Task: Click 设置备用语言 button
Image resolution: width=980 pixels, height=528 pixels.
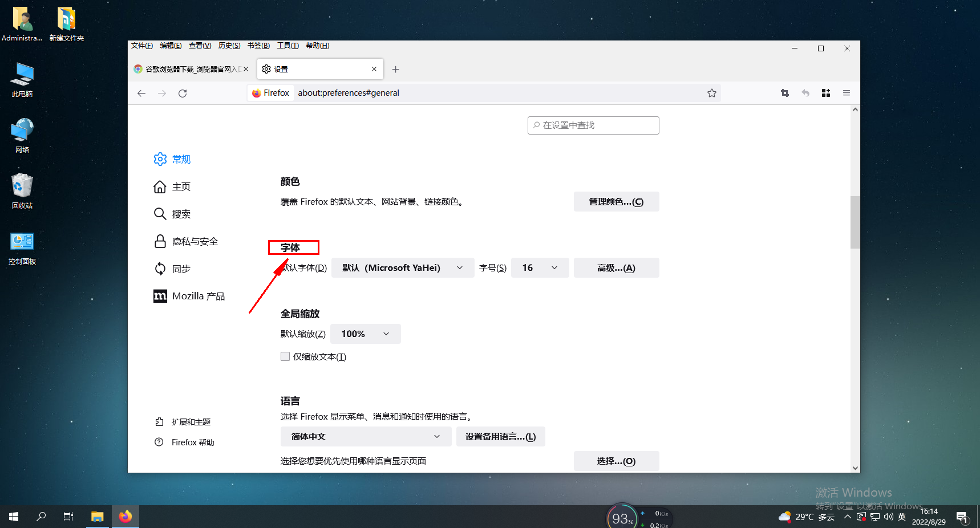Action: click(500, 437)
